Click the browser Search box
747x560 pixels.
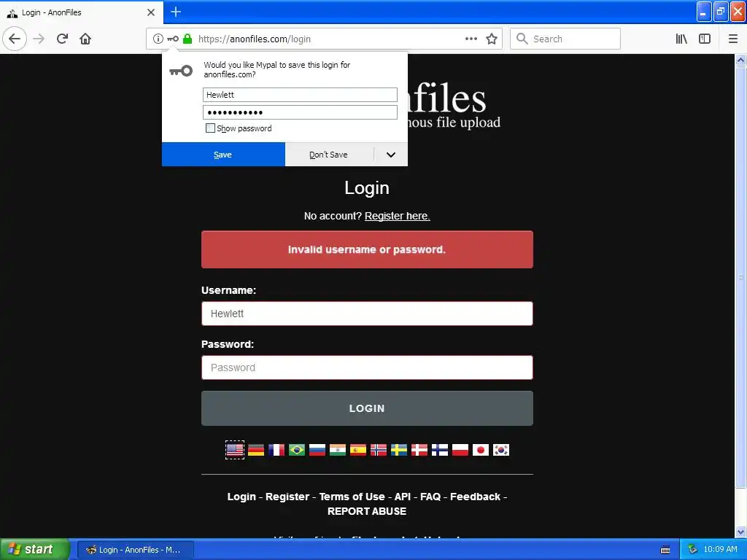[x=565, y=39]
